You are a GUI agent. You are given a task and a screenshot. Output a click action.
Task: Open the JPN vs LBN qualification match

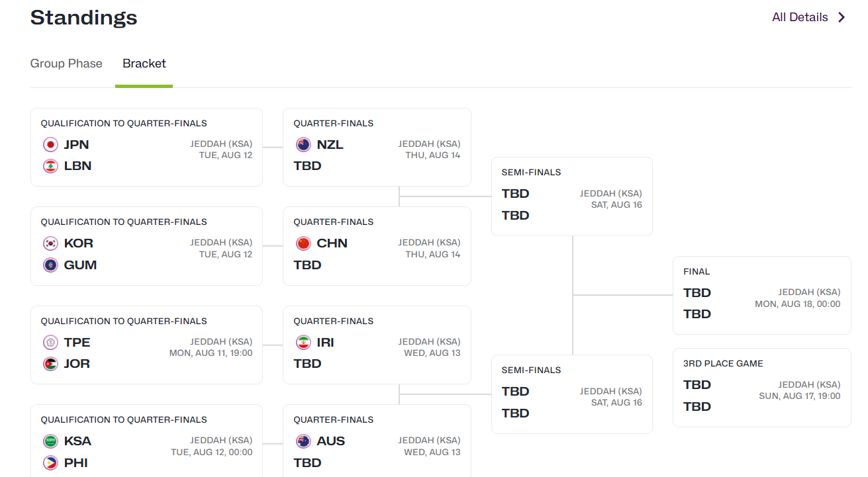point(146,147)
